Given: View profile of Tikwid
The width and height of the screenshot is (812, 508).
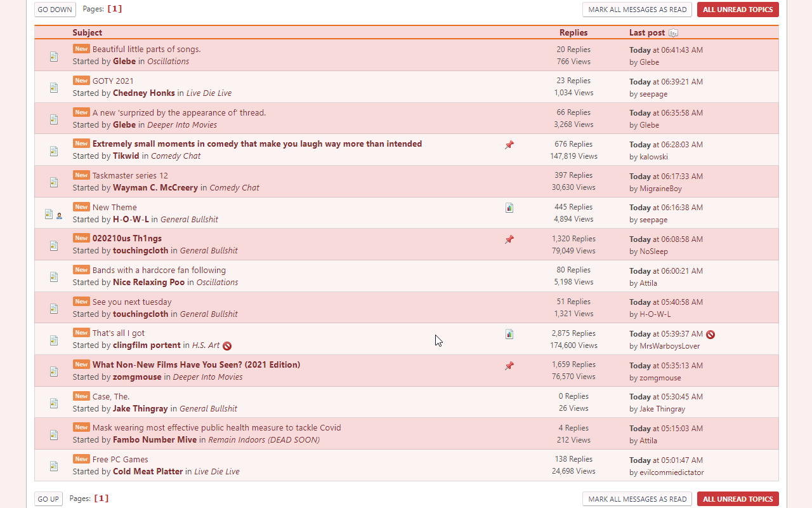Looking at the screenshot, I should [x=126, y=156].
